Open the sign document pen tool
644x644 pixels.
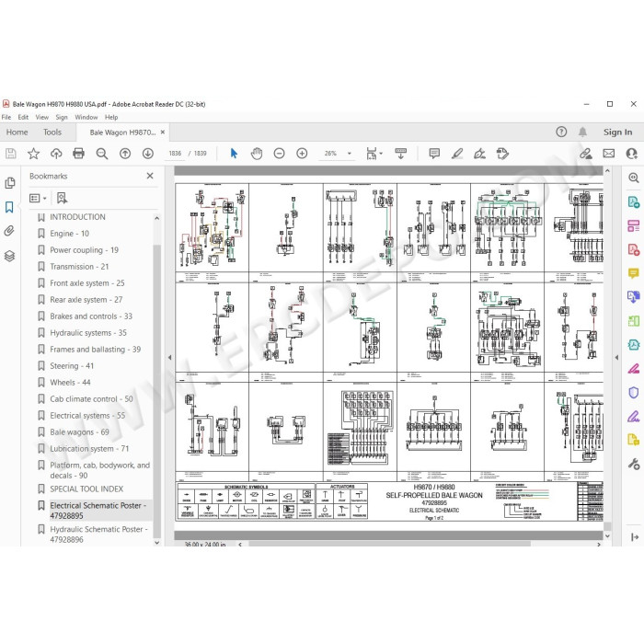tap(479, 154)
